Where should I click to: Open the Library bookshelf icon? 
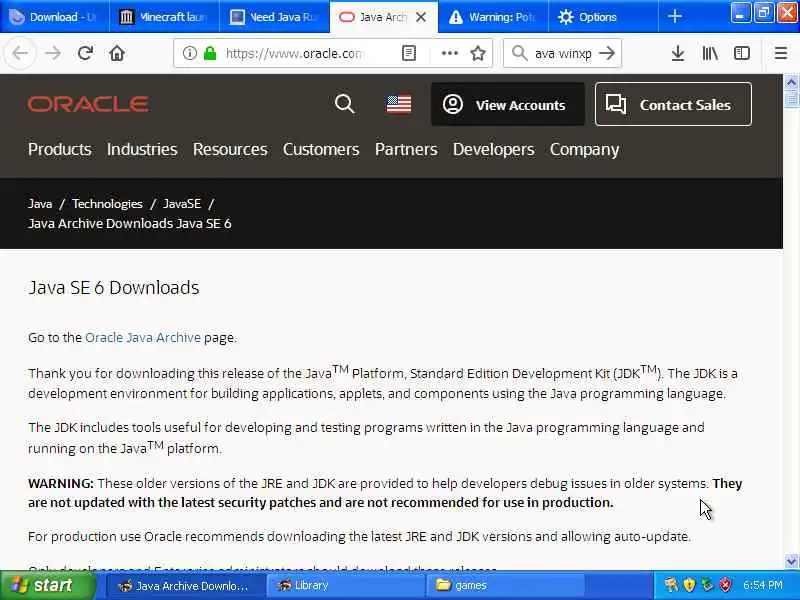(x=710, y=53)
